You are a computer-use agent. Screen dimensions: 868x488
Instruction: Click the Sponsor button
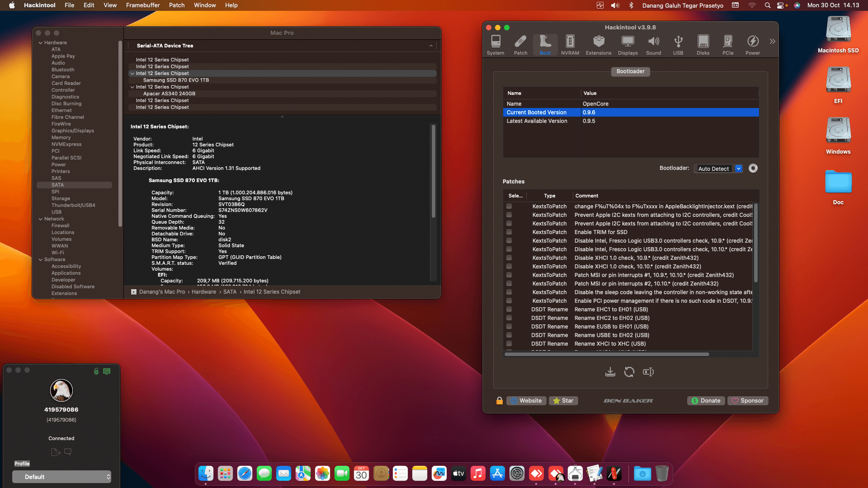click(748, 401)
